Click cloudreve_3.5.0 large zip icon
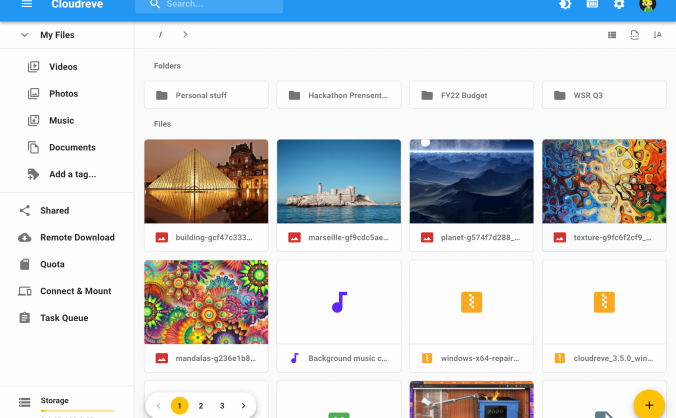The height and width of the screenshot is (418, 676). tap(604, 302)
